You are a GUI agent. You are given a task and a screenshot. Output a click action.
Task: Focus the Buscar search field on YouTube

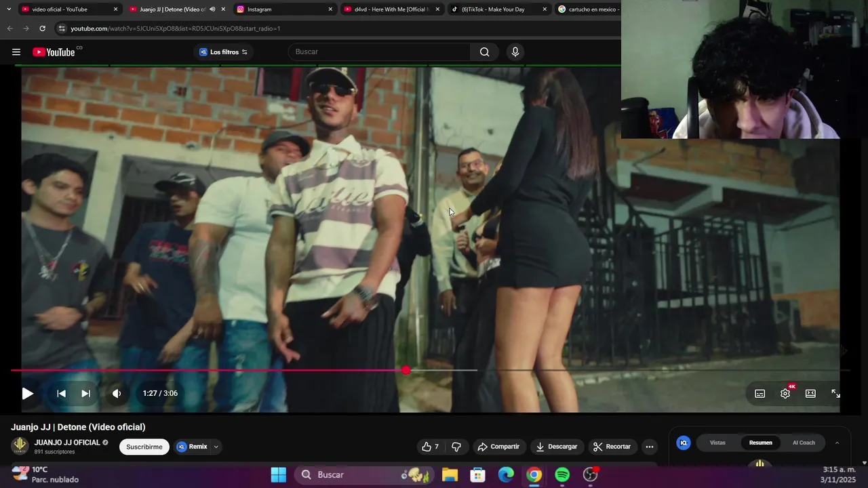coord(380,52)
